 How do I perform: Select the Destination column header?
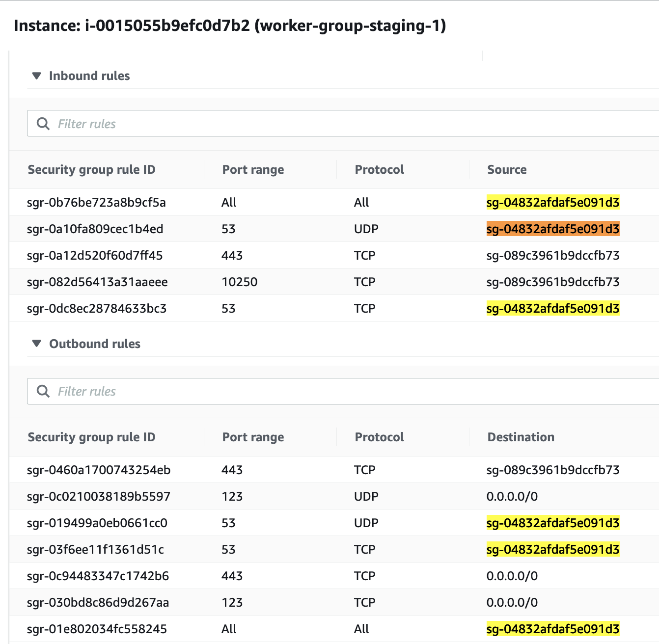point(521,437)
